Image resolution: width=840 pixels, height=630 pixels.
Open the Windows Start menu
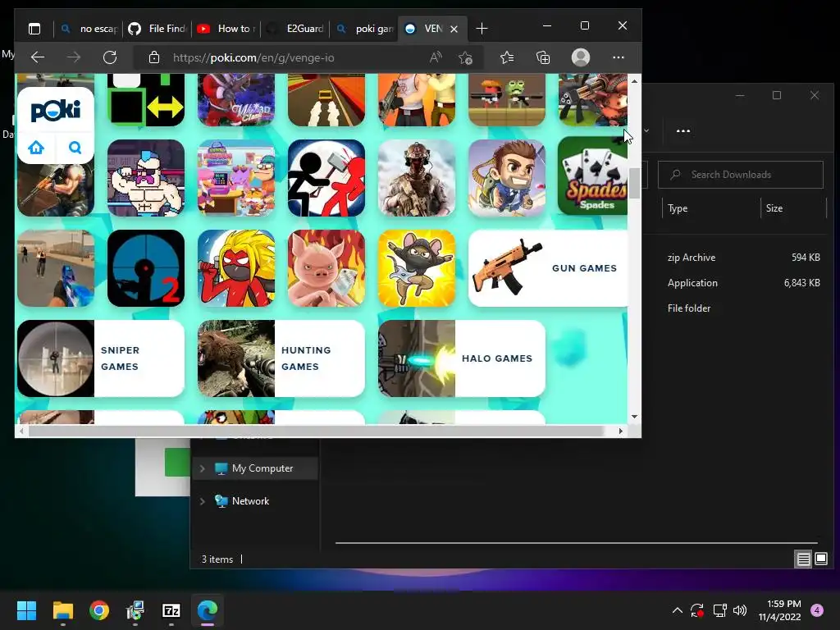click(26, 610)
